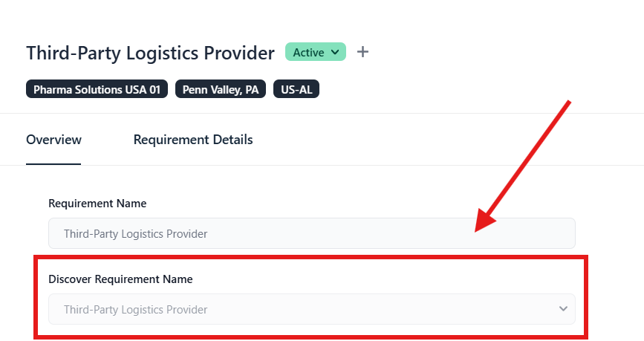This screenshot has width=644, height=341.
Task: Select the US-AL tag
Action: pos(296,90)
